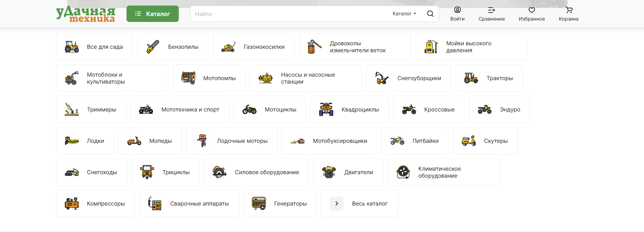Open the Мотопомпы text label

click(220, 78)
